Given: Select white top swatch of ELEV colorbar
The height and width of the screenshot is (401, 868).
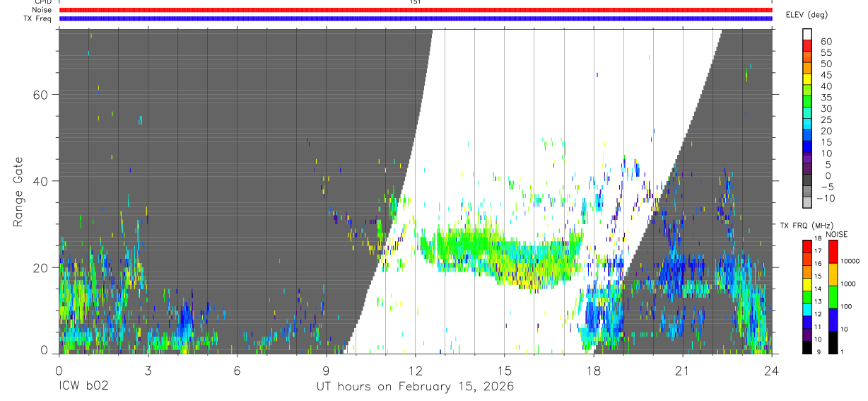Looking at the screenshot, I should tap(807, 34).
